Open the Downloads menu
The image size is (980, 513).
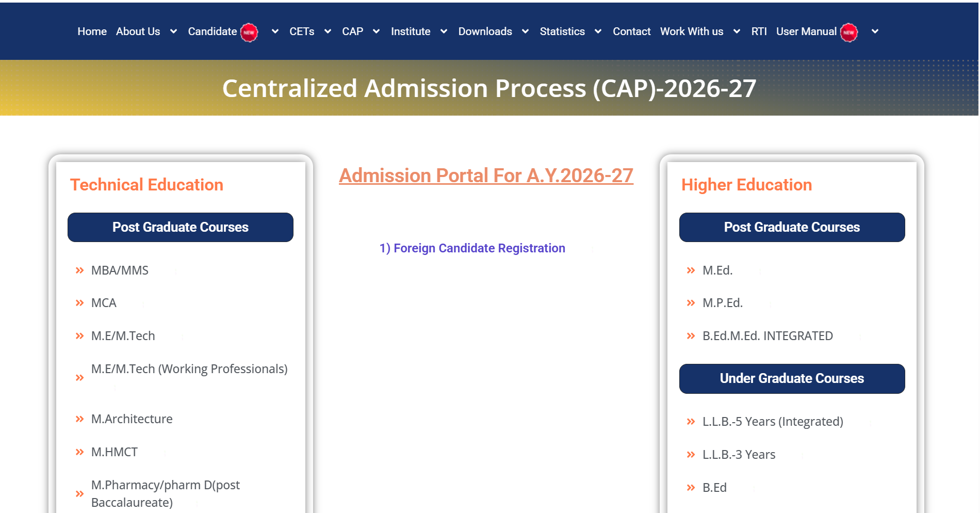click(x=485, y=31)
